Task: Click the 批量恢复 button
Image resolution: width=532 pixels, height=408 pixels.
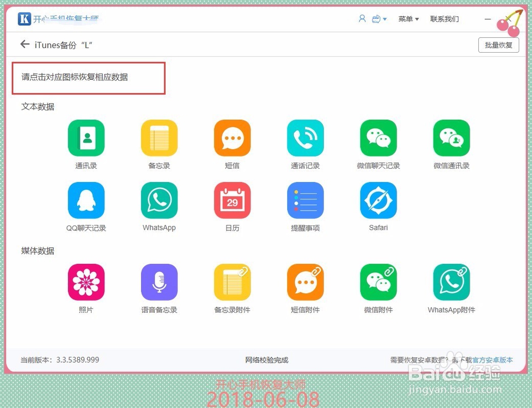Action: point(498,45)
